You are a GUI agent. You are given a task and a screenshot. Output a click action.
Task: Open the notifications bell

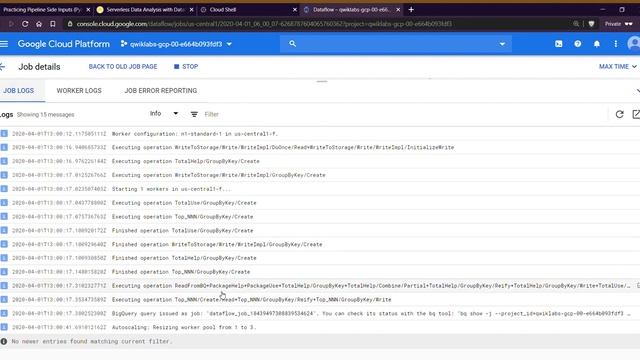point(597,44)
